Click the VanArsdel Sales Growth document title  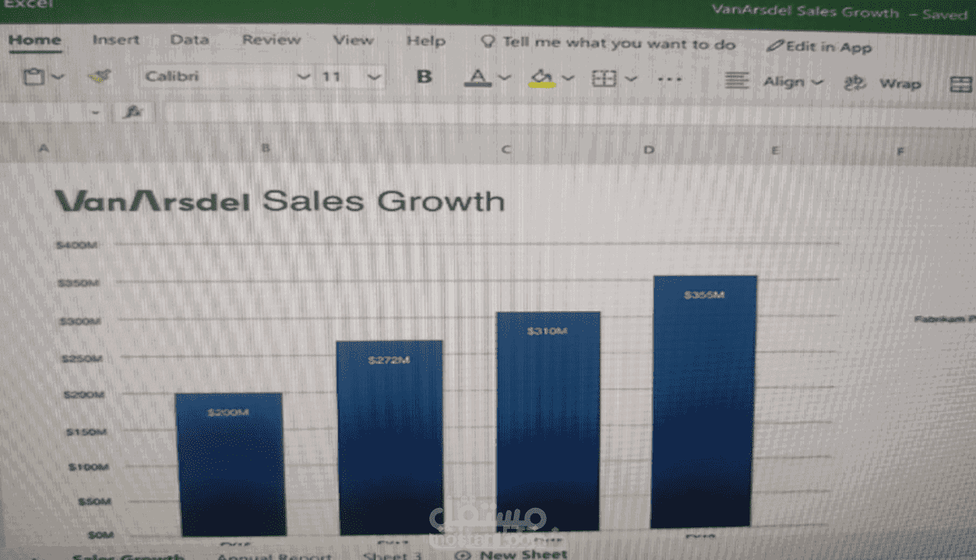pos(805,12)
